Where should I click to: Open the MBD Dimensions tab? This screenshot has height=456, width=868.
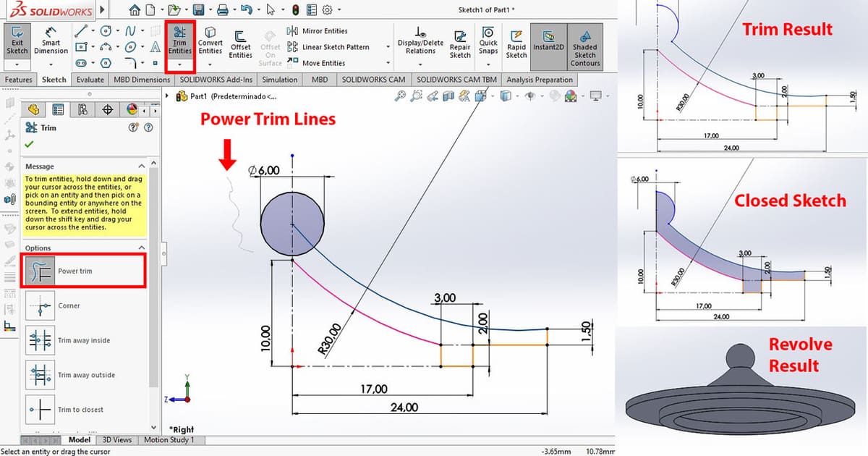click(141, 80)
